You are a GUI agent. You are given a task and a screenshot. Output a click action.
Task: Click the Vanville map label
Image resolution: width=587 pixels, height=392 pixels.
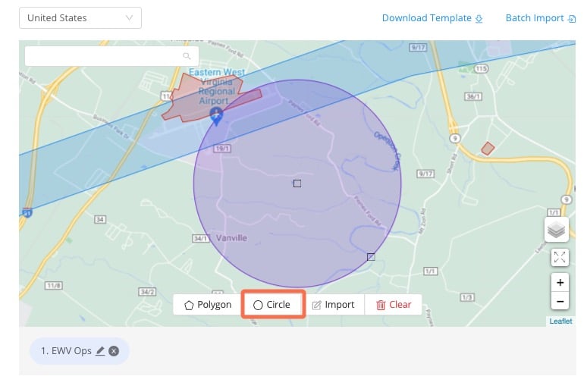(231, 238)
